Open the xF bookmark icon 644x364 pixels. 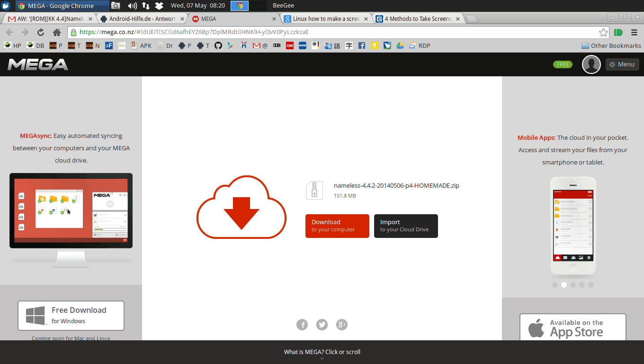pyautogui.click(x=109, y=45)
